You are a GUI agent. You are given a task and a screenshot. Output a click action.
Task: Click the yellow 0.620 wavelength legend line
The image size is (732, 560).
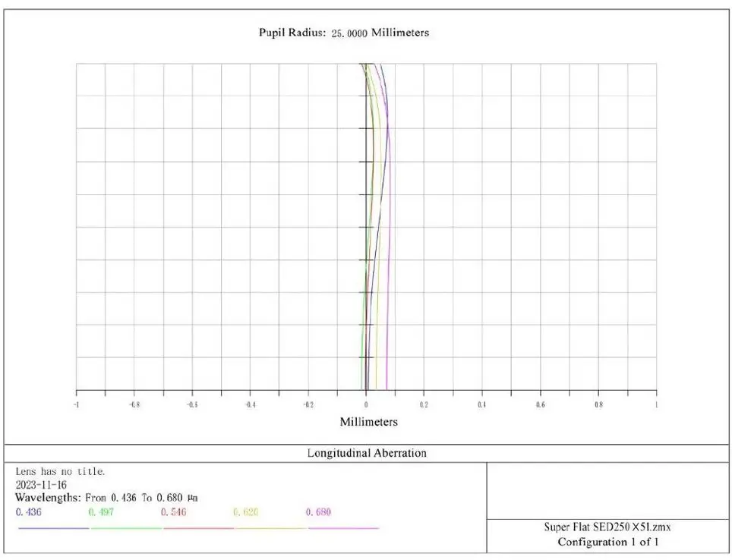point(271,527)
